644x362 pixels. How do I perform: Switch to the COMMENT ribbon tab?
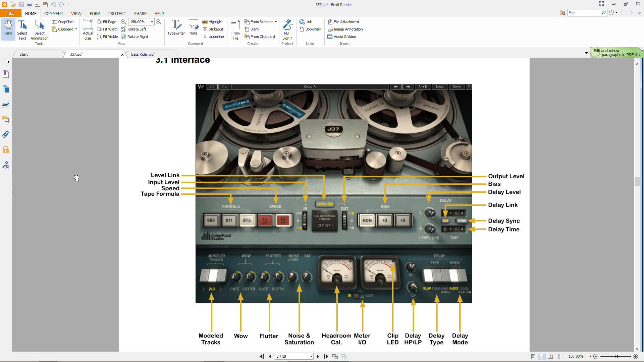(54, 14)
